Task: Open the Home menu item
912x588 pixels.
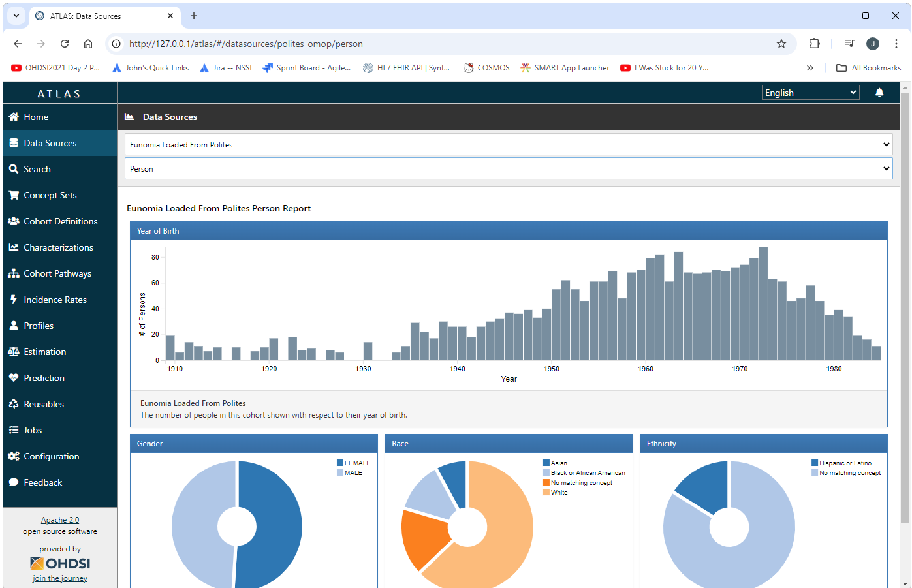Action: point(60,117)
